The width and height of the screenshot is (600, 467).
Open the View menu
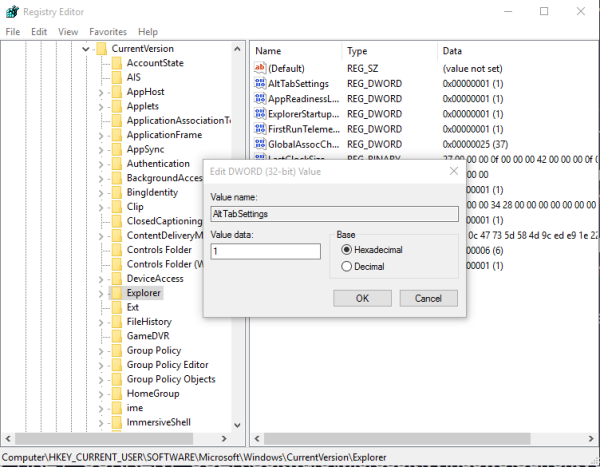pyautogui.click(x=68, y=32)
